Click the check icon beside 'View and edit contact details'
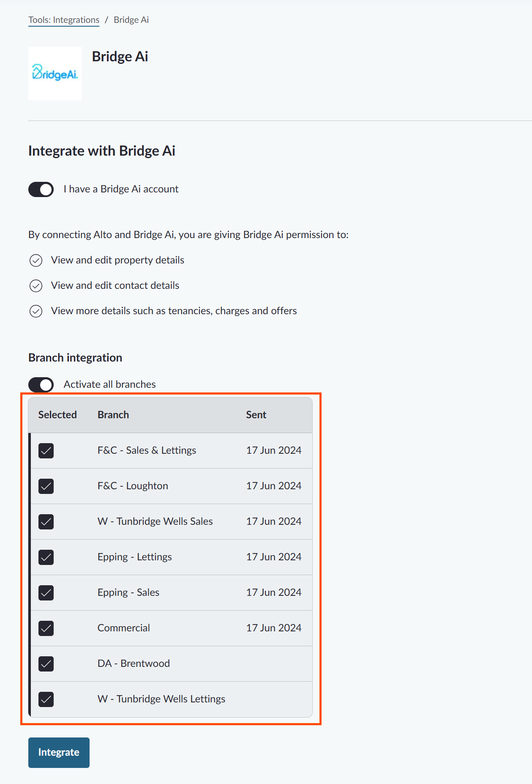Screen dimensions: 532x784 (36, 286)
